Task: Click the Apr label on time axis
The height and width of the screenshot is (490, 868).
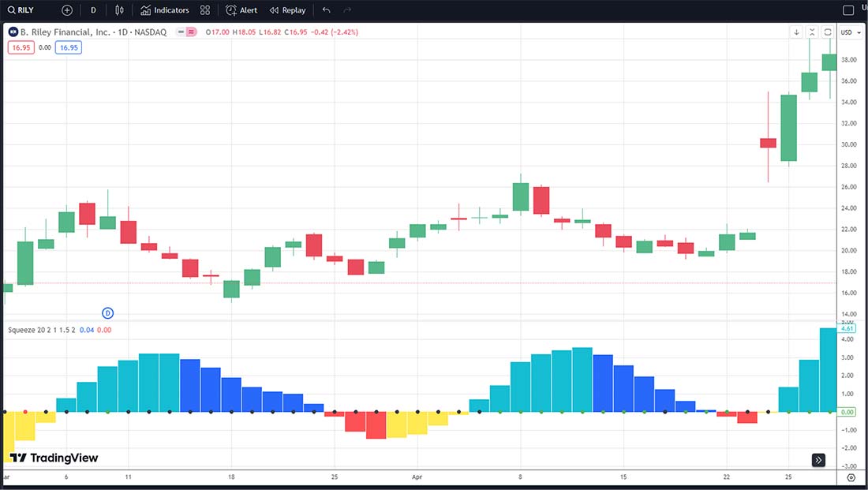Action: click(x=417, y=477)
